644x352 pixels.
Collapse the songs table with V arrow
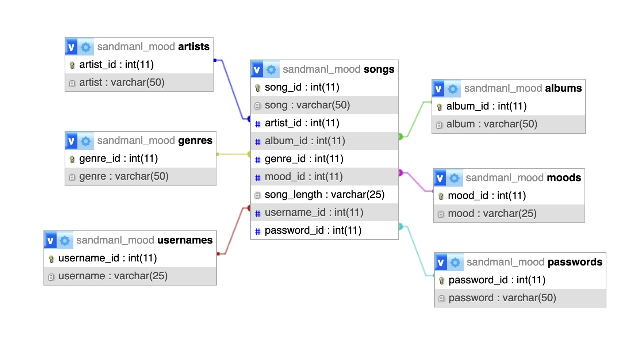[257, 69]
